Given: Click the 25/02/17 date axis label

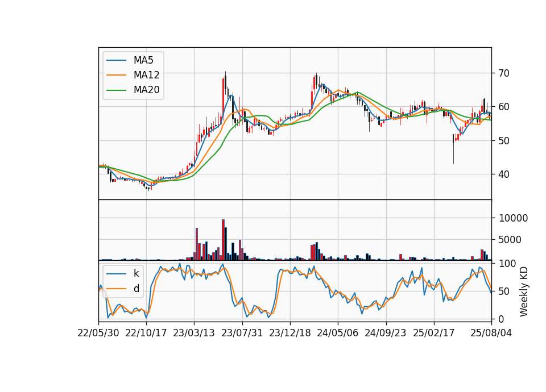Looking at the screenshot, I should point(433,333).
